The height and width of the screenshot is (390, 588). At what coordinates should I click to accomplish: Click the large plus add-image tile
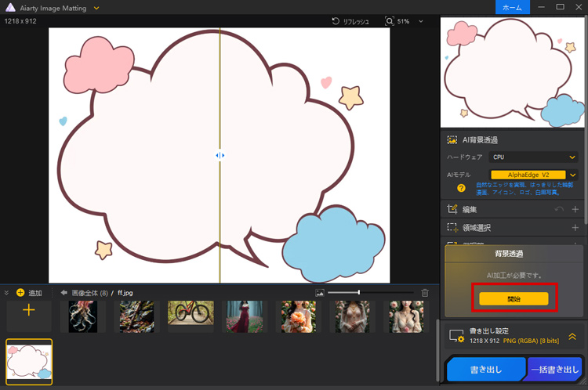[x=29, y=316]
